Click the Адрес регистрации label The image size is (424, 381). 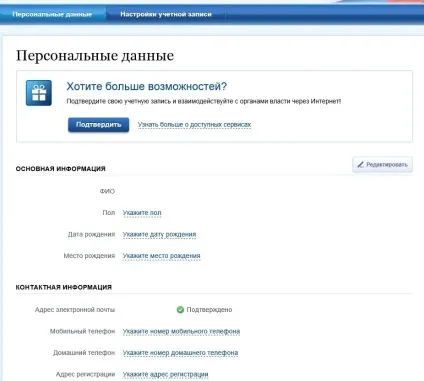[x=85, y=374]
